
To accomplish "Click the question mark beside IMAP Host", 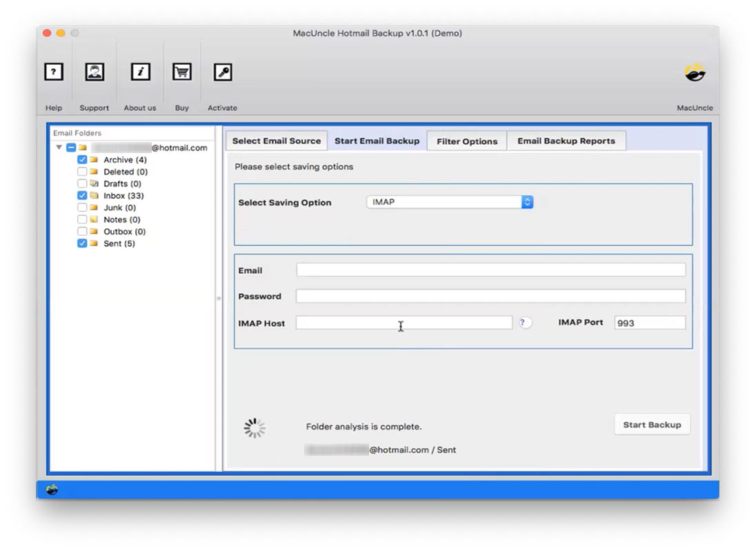I will coord(524,322).
